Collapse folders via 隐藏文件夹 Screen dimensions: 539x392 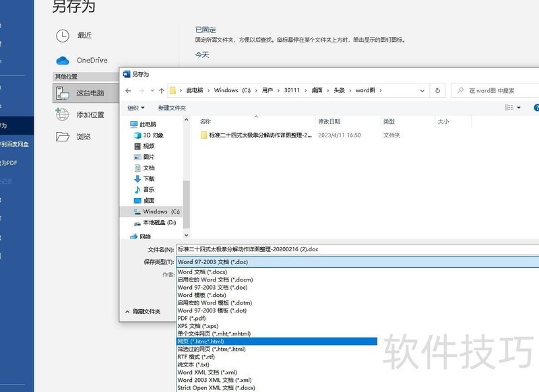(x=143, y=312)
